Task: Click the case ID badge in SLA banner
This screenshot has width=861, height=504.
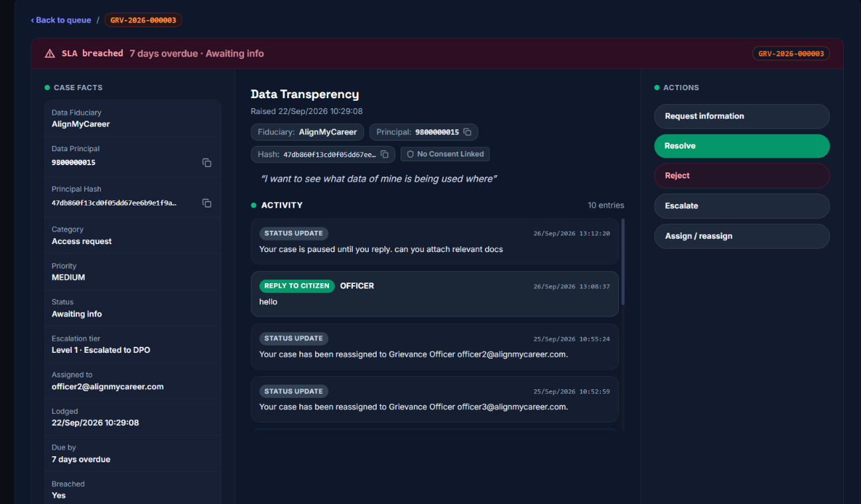Action: point(791,54)
